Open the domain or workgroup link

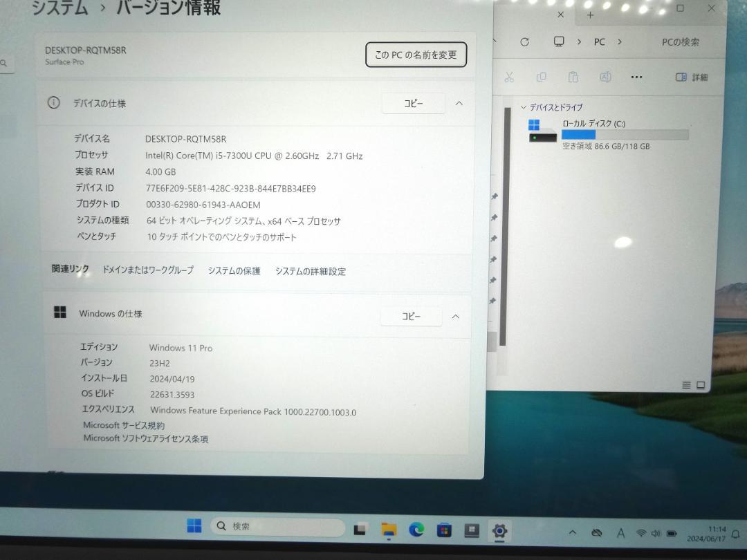click(x=148, y=270)
